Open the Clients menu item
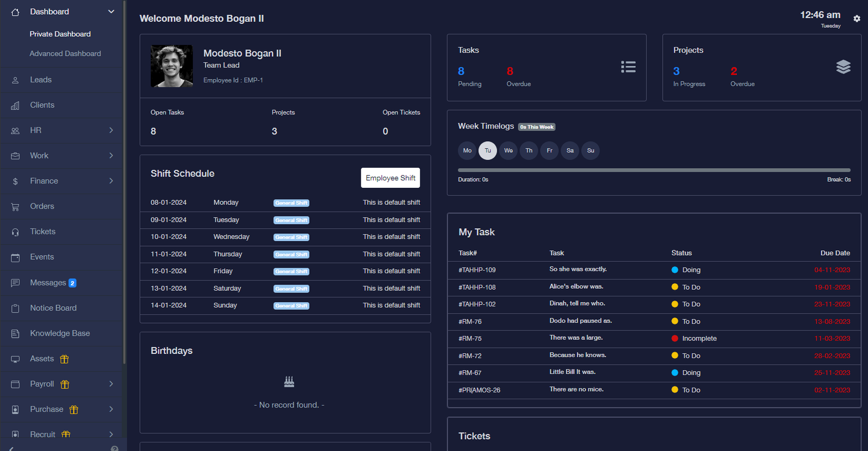Screen dimensions: 868x451 click(x=42, y=105)
